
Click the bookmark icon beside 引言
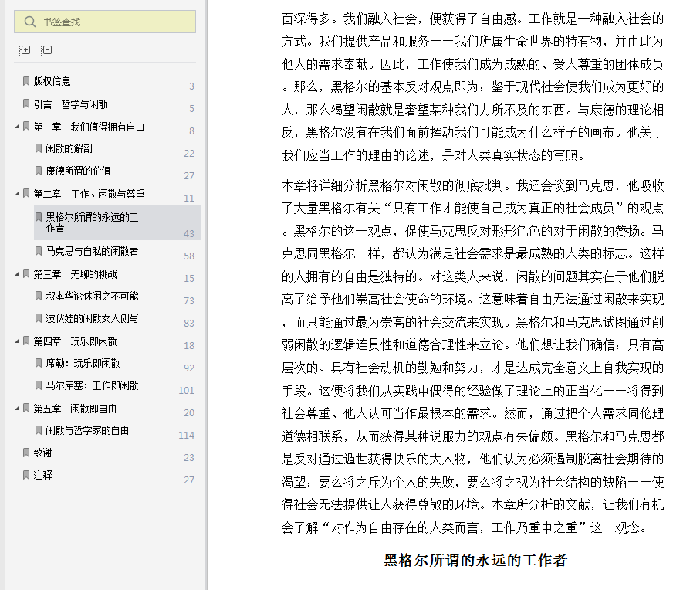[26, 103]
